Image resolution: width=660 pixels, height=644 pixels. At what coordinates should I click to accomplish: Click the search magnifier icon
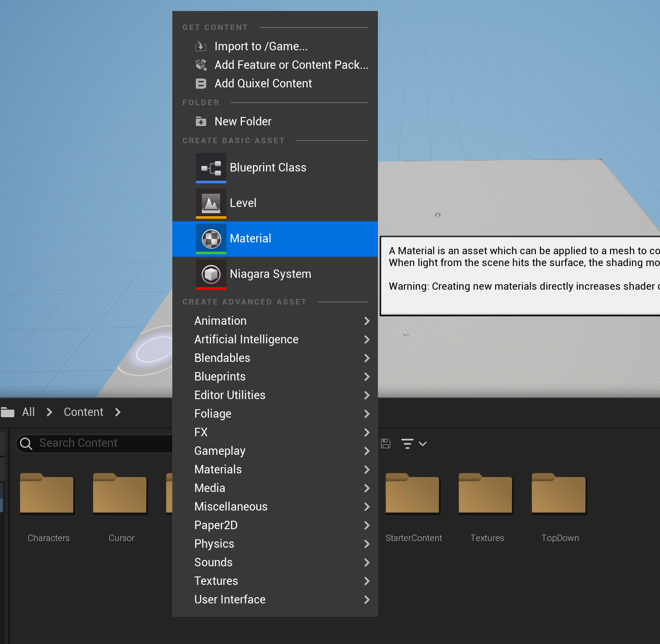(x=26, y=443)
